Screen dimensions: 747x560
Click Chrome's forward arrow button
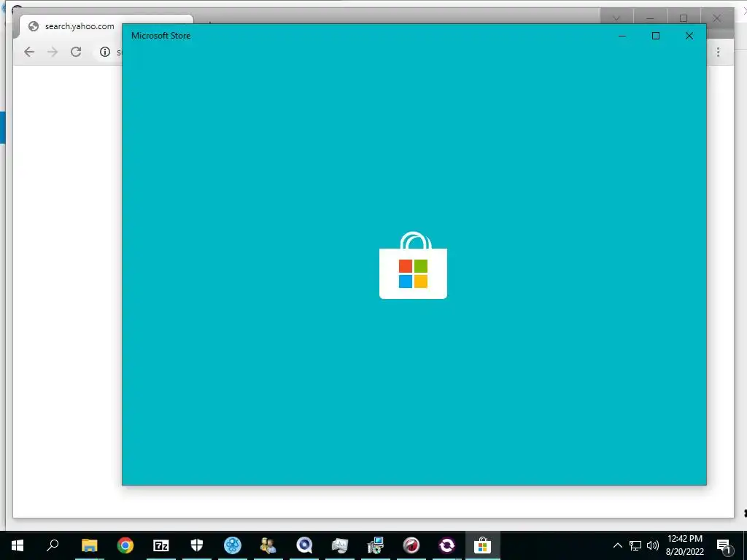pyautogui.click(x=53, y=52)
